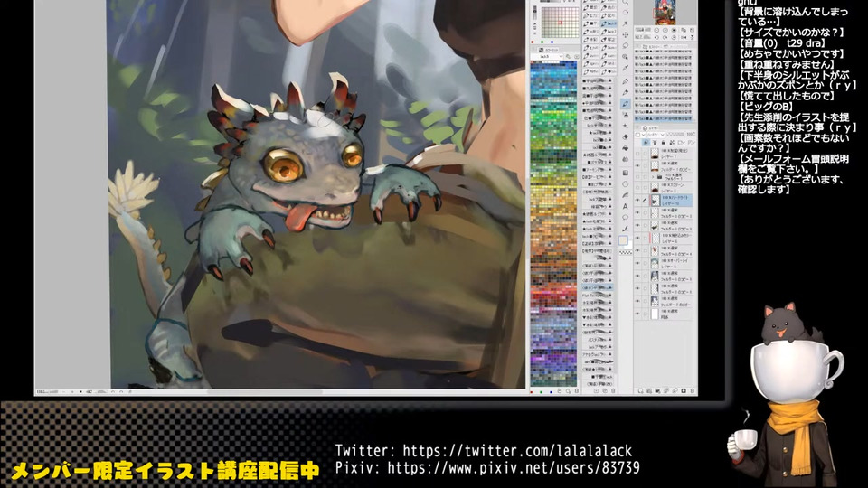
Task: Select the Figure ellipse tool
Action: (625, 184)
